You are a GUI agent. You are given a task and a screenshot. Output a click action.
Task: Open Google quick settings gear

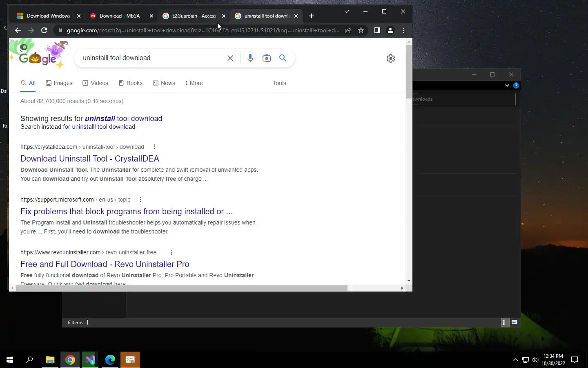[391, 58]
